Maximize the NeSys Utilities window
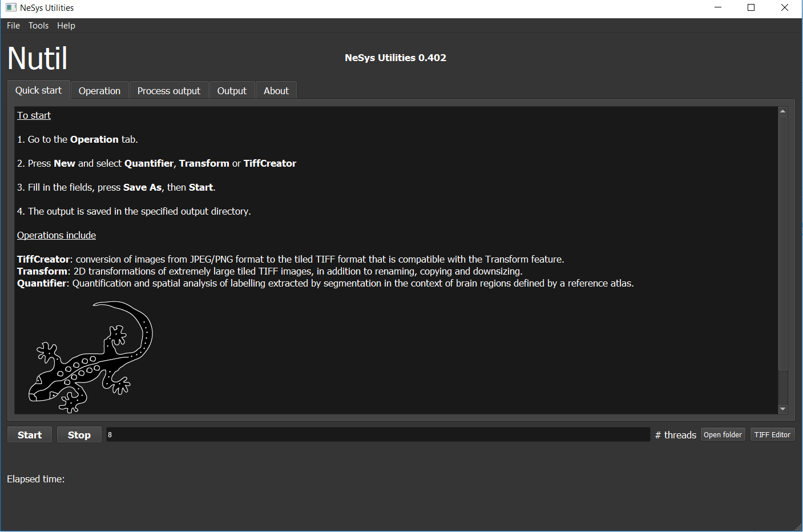The image size is (803, 532). 751,8
